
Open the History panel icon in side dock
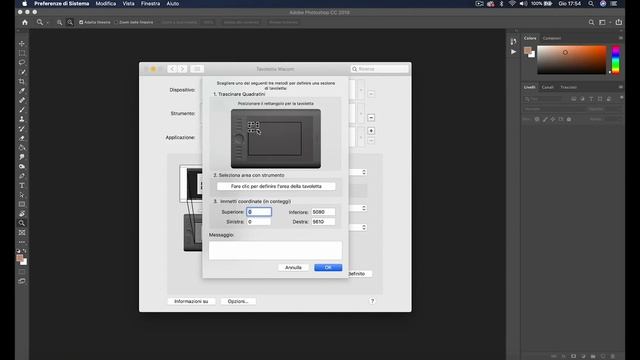[513, 41]
